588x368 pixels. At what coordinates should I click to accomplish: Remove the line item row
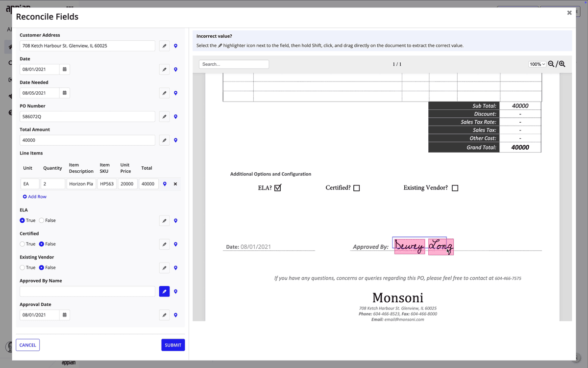pyautogui.click(x=175, y=184)
